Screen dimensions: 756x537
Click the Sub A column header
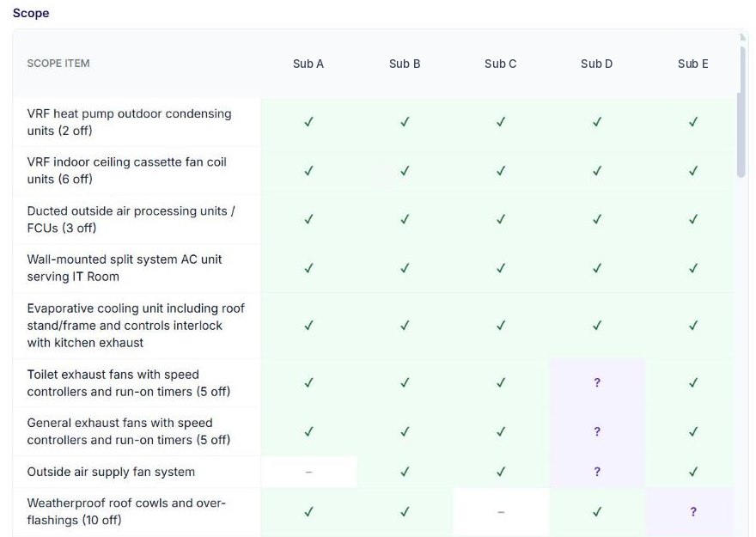pos(308,64)
